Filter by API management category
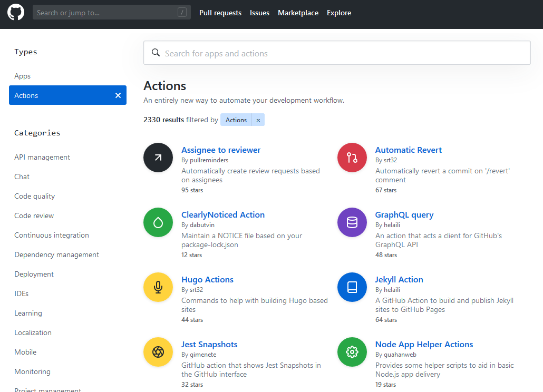The height and width of the screenshot is (392, 543). point(42,157)
